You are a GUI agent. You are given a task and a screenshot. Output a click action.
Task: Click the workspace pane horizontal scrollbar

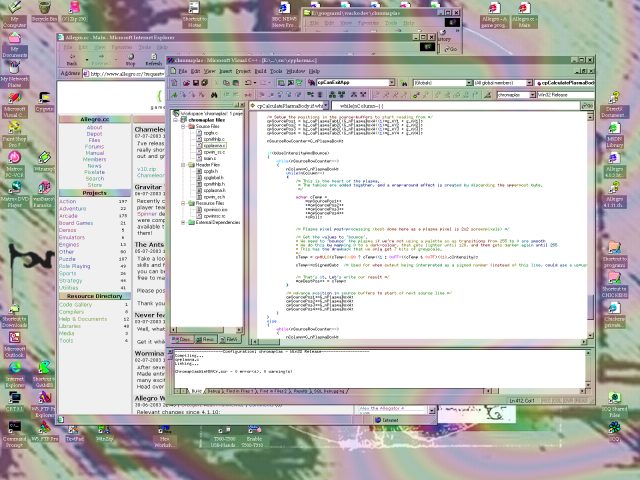(206, 329)
